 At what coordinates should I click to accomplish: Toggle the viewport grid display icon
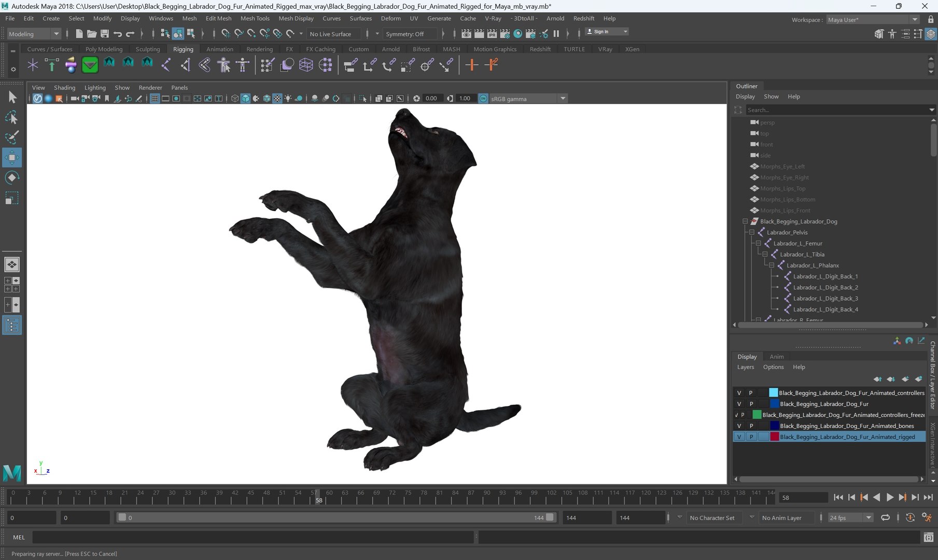pos(155,99)
